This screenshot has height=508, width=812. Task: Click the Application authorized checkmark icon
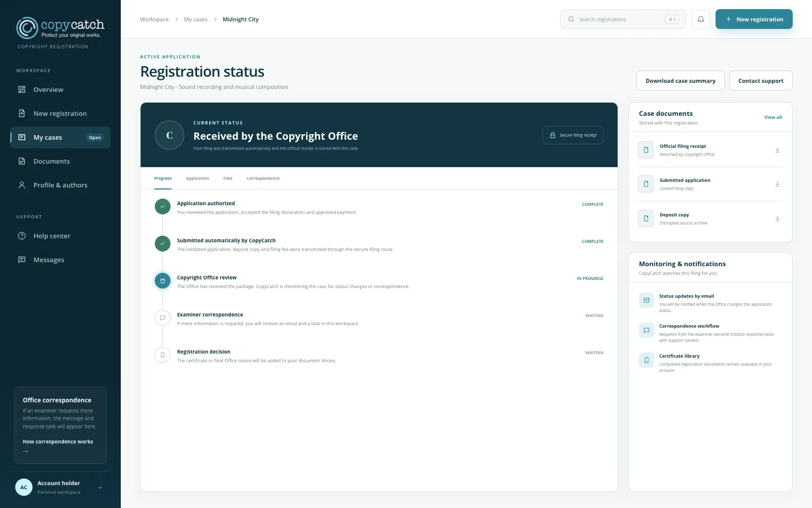tap(162, 207)
